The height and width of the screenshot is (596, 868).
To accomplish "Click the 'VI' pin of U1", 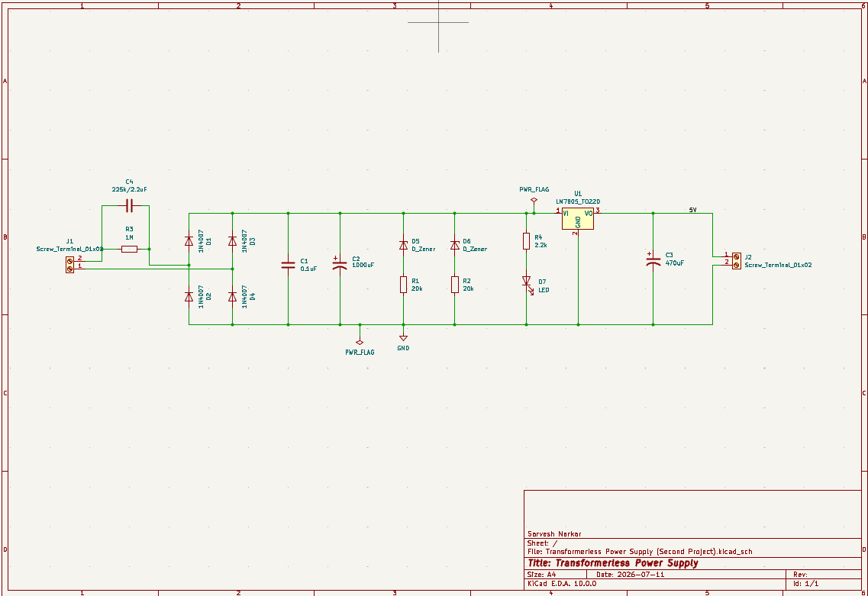I will point(566,213).
